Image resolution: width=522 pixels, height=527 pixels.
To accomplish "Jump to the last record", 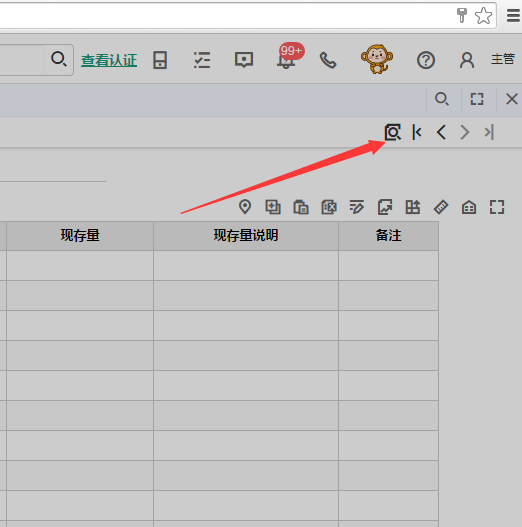I will click(x=489, y=132).
